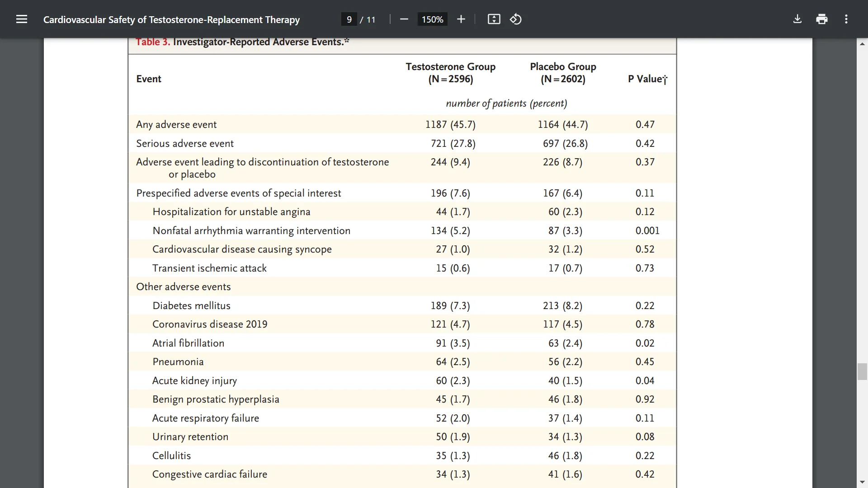This screenshot has height=488, width=868.
Task: Click the value '196 (7.6)'
Action: click(450, 193)
